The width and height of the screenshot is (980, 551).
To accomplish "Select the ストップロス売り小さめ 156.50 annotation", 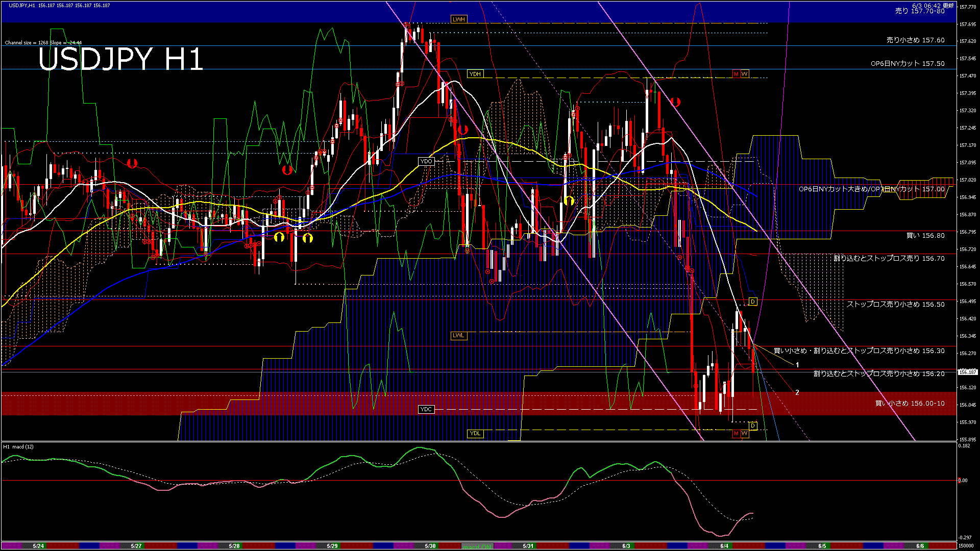I will pos(896,304).
